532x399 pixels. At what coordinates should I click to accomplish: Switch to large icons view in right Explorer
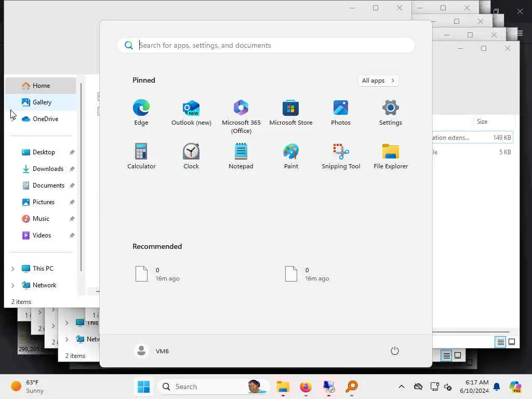click(512, 342)
